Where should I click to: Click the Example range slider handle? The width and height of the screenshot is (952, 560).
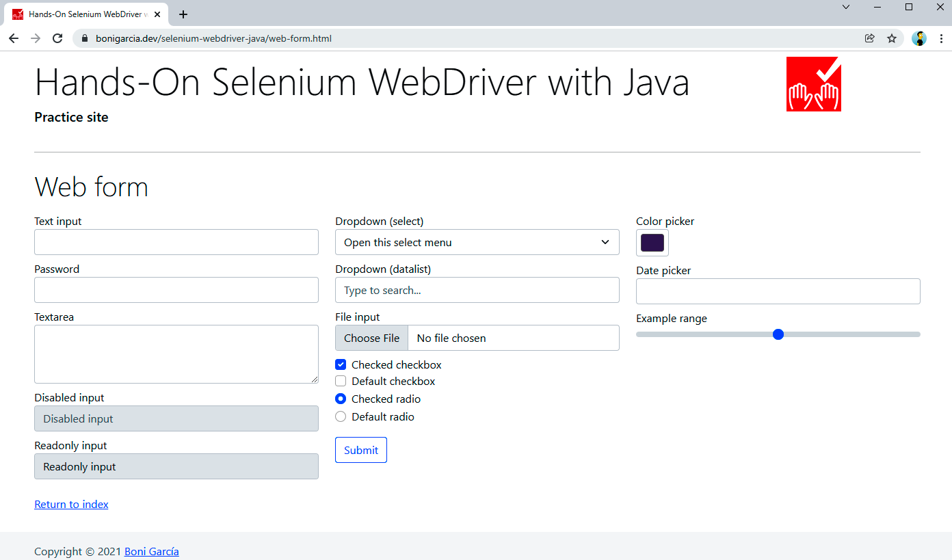point(778,334)
